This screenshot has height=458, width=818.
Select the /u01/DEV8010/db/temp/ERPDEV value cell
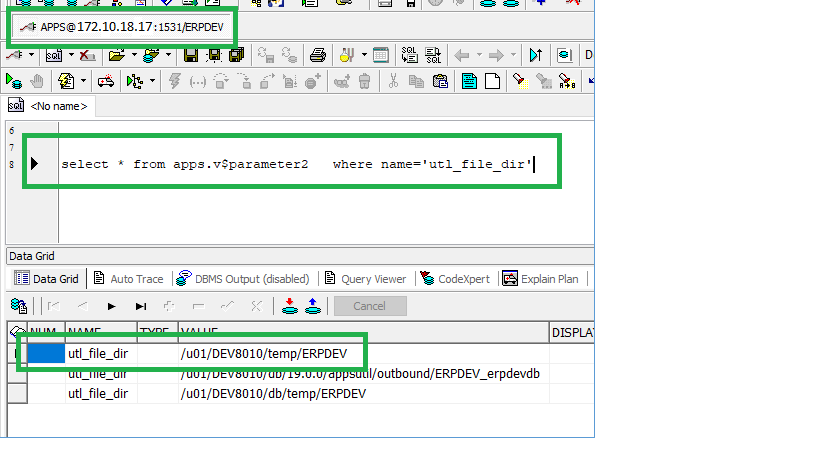(x=273, y=393)
